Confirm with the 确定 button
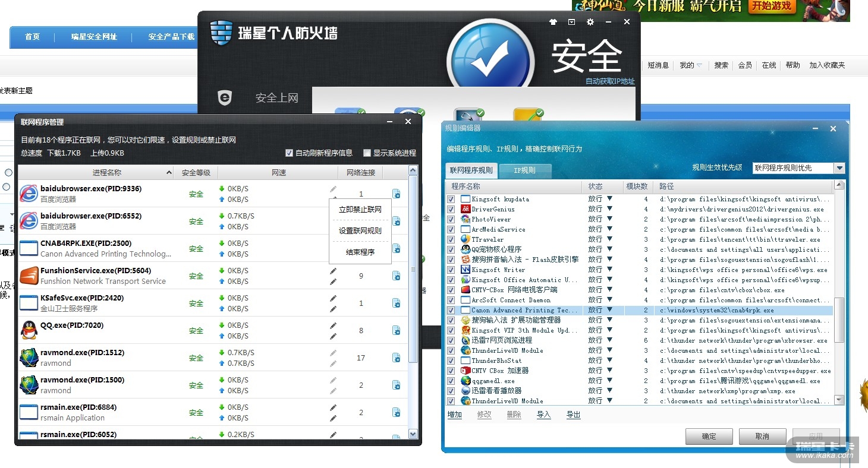868x468 pixels. tap(709, 437)
